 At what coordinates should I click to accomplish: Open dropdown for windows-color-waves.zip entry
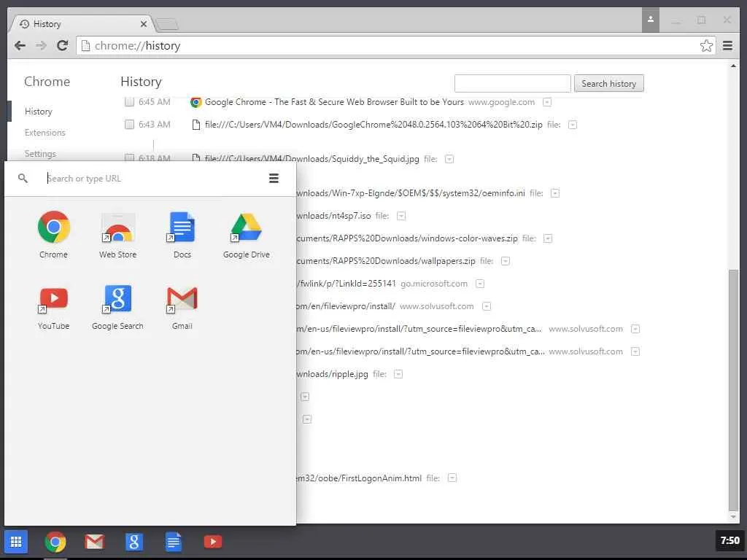pos(548,238)
